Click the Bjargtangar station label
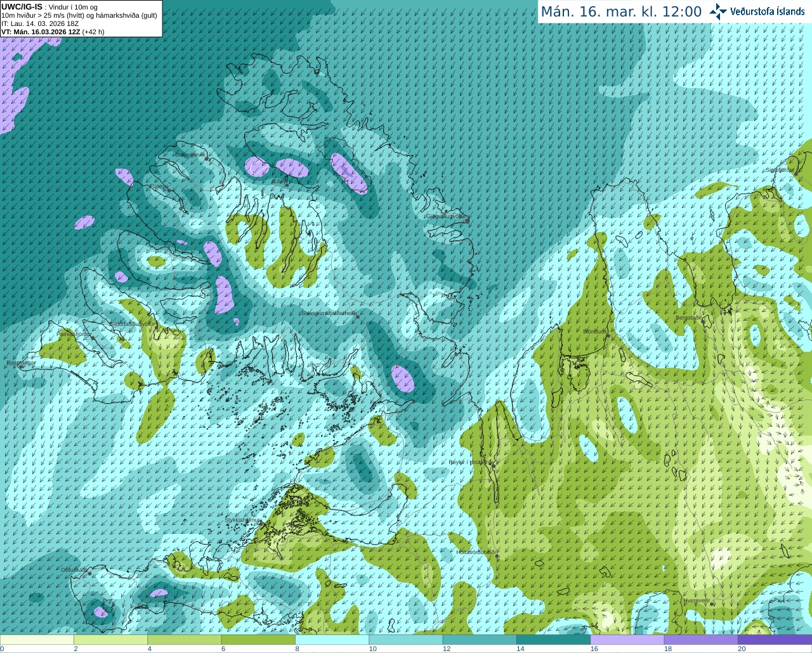The image size is (812, 653). point(21,363)
